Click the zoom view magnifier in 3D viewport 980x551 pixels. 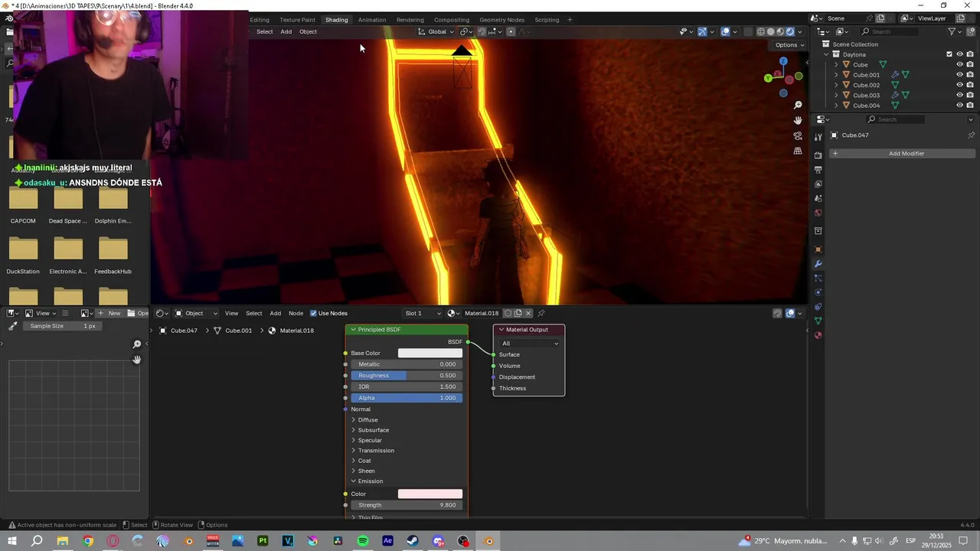pos(798,105)
